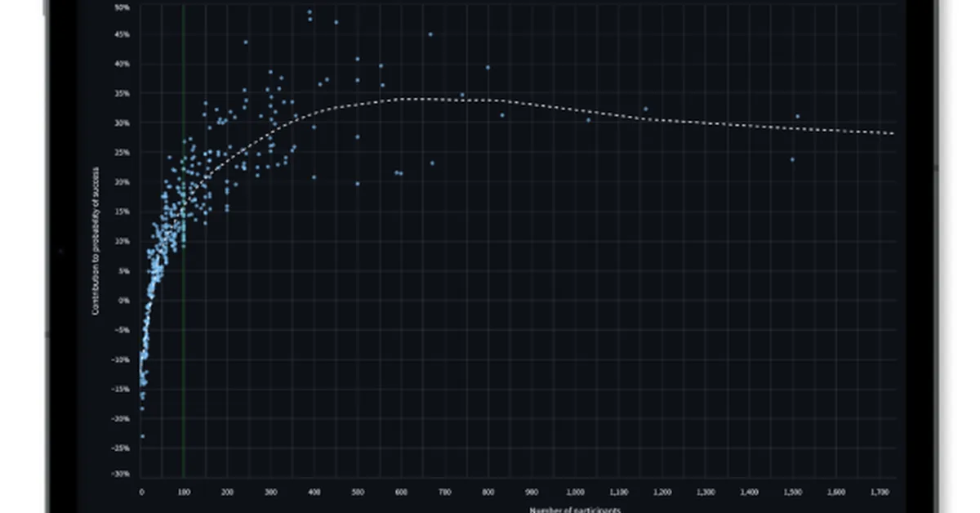Image resolution: width=980 pixels, height=513 pixels.
Task: Click the 'Number of participants' axis title
Action: pos(576,510)
